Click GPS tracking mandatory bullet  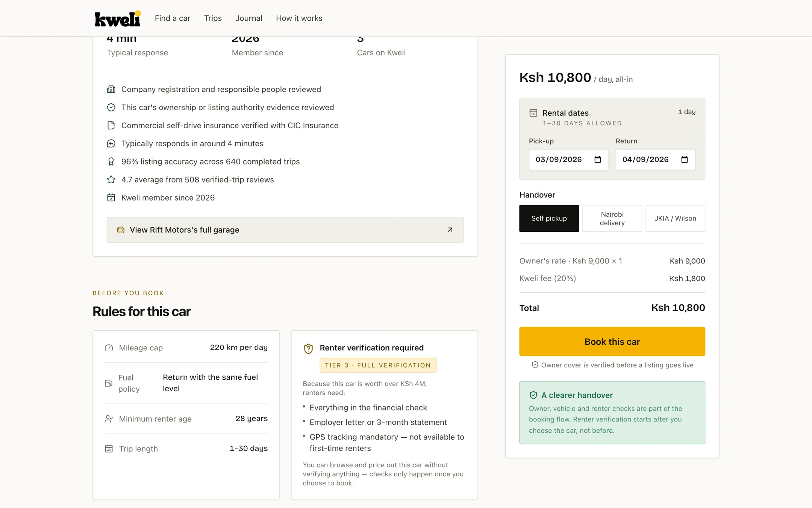click(x=387, y=443)
